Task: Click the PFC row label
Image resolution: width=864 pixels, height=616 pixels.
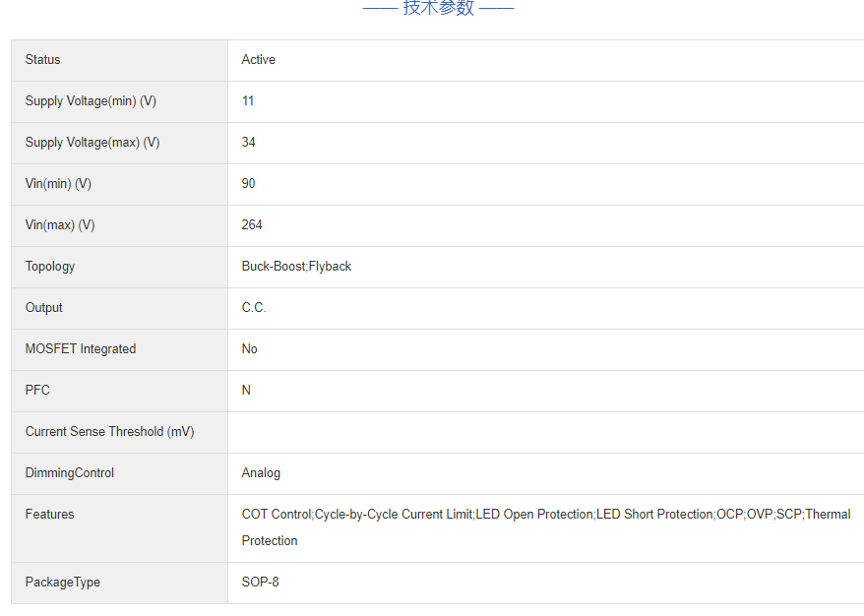Action: click(x=37, y=391)
